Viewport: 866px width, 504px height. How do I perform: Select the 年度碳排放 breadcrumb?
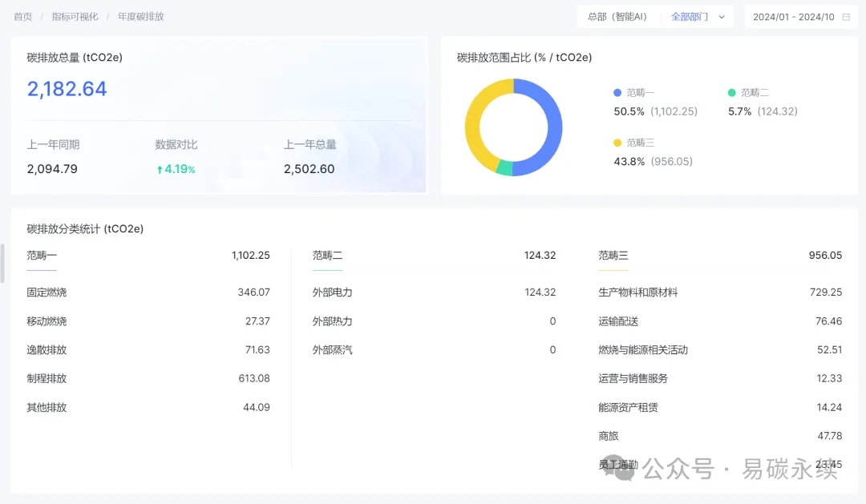point(140,17)
